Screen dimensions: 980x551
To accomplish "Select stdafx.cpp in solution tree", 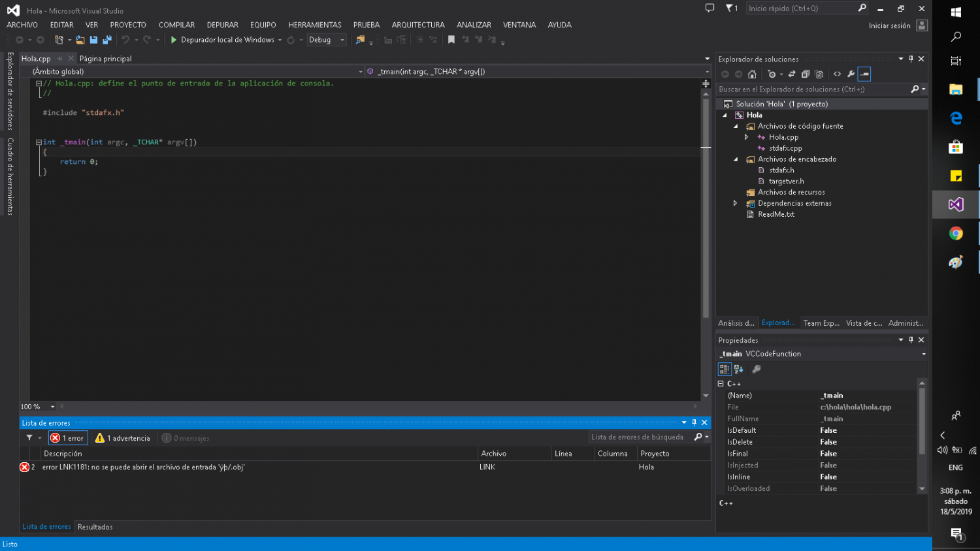I will (x=785, y=148).
